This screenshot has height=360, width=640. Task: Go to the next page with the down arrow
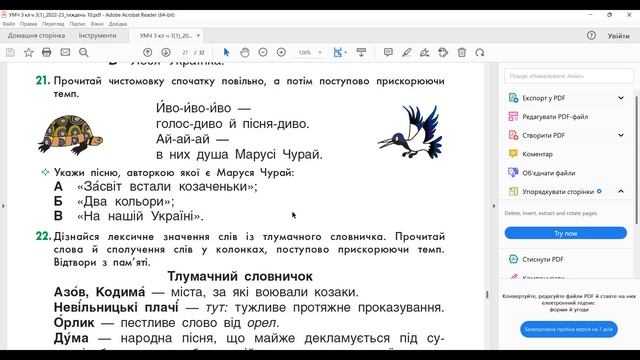[166, 52]
